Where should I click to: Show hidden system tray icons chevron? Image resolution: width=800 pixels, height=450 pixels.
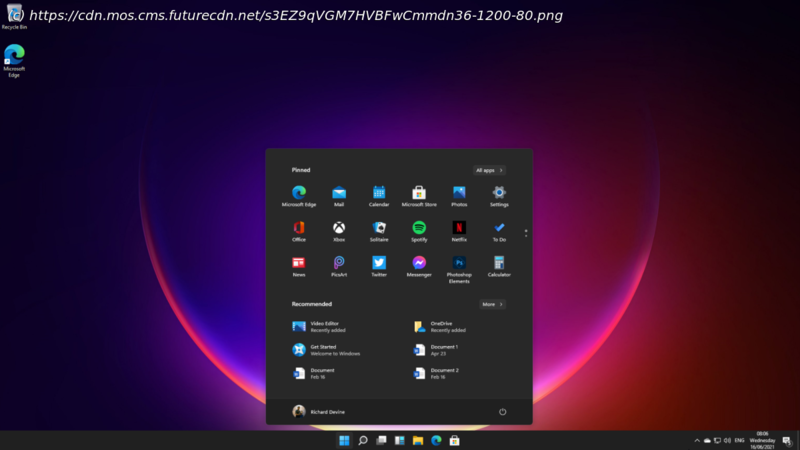pos(696,440)
